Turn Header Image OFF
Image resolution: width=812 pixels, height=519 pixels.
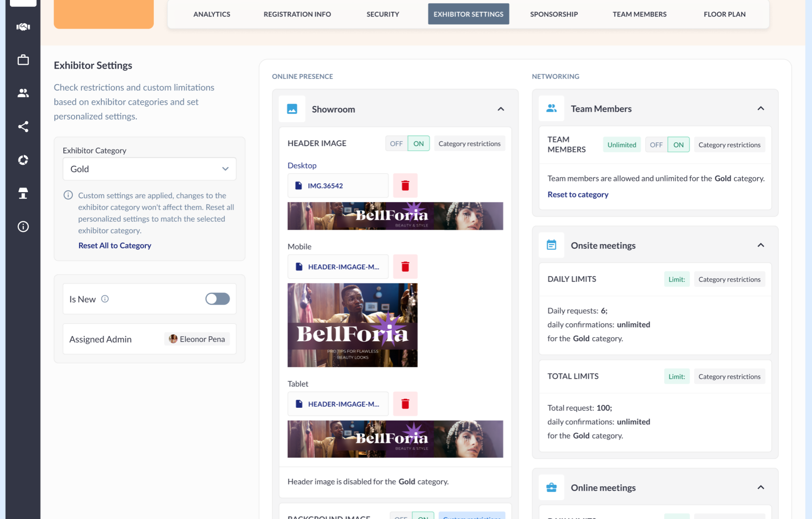(x=396, y=143)
